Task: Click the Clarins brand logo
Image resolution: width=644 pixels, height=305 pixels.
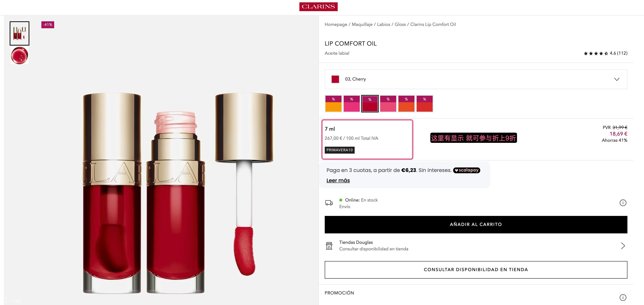Action: click(318, 7)
